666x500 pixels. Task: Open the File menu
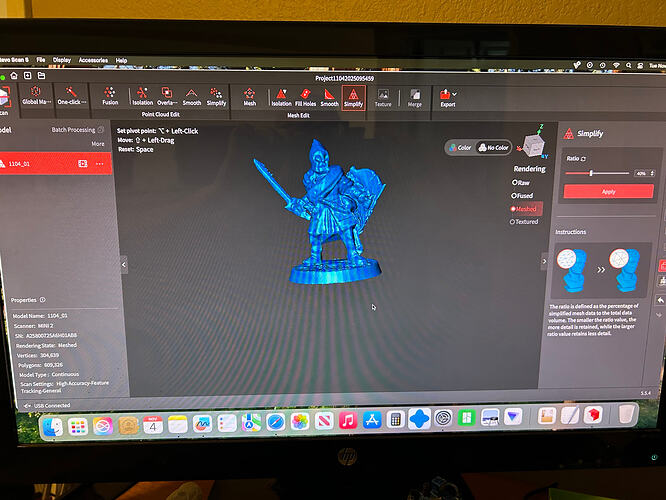(x=41, y=60)
